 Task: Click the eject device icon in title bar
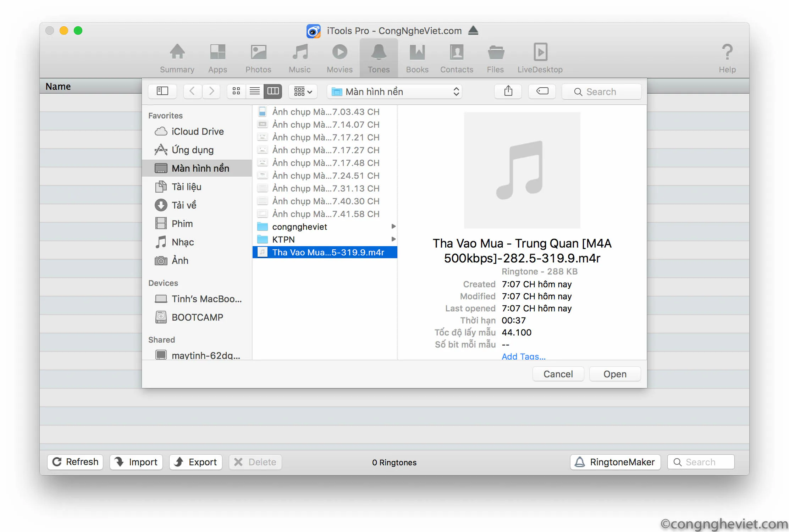(x=473, y=31)
